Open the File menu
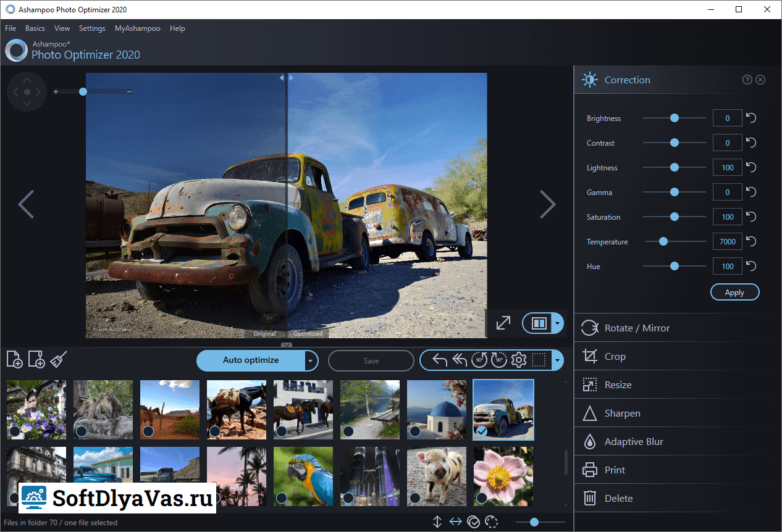The height and width of the screenshot is (532, 782). click(x=11, y=28)
